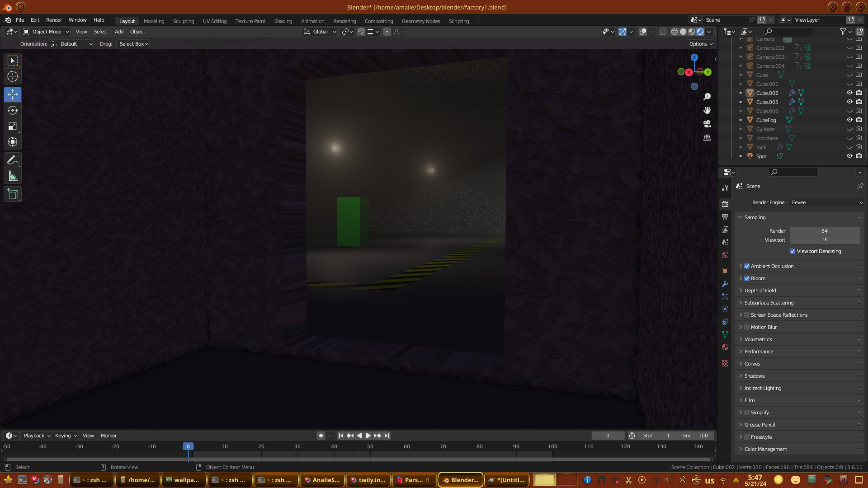Viewport: 868px width, 488px height.
Task: Activate the Measure tool
Action: point(13,177)
